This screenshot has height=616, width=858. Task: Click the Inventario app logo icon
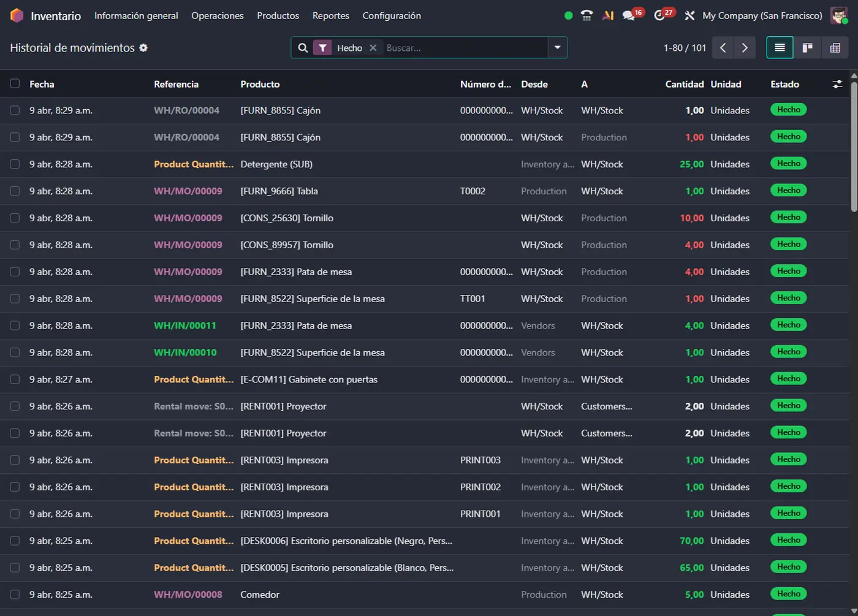click(x=17, y=16)
